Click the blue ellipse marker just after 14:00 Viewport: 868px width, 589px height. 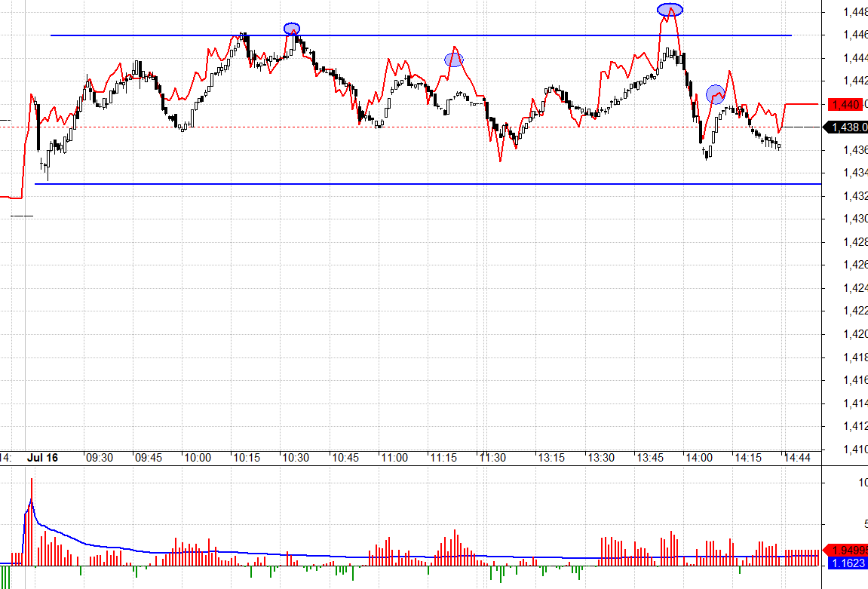(715, 94)
